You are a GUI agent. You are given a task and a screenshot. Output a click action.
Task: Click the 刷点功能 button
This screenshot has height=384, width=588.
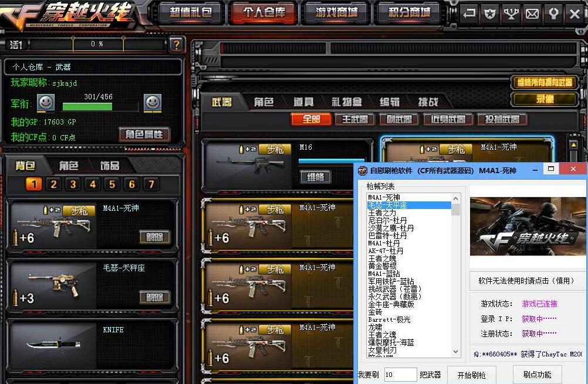[537, 375]
